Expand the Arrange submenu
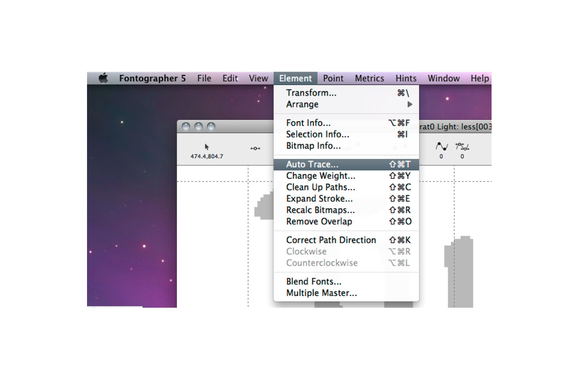The width and height of the screenshot is (588, 392). (x=346, y=104)
